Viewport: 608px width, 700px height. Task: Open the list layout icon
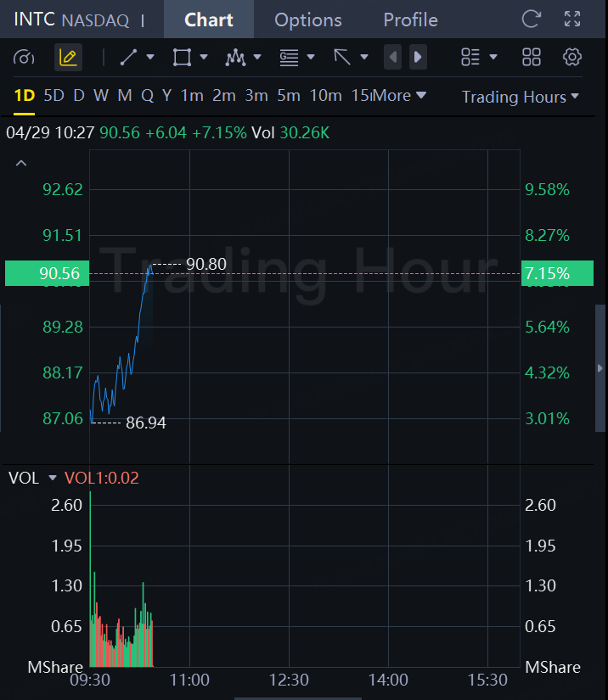click(x=470, y=57)
